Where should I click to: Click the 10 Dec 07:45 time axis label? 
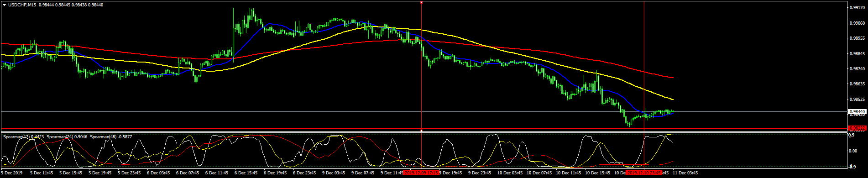coord(539,173)
